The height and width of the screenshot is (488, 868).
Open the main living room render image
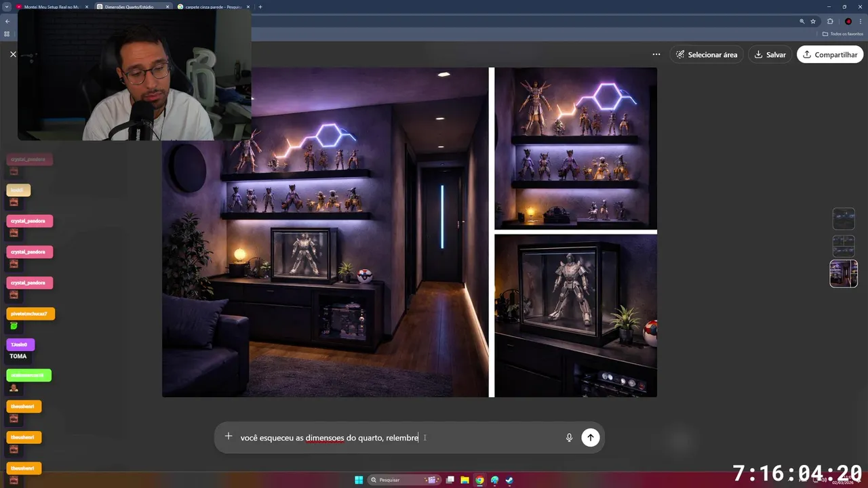coord(325,232)
